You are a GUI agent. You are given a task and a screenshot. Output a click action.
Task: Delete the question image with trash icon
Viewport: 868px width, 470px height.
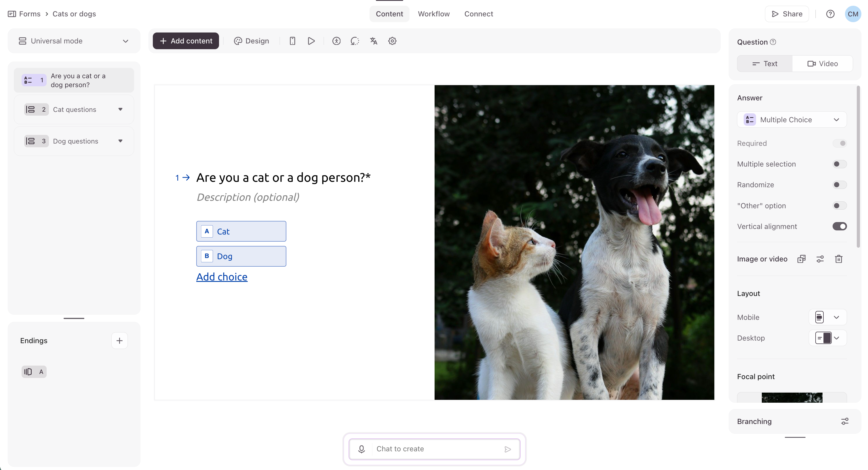pos(838,259)
